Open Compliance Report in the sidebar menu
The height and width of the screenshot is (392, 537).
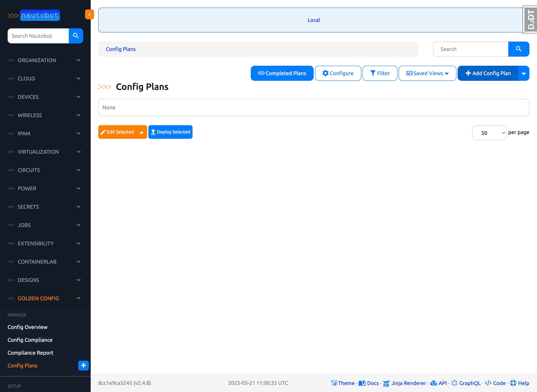[30, 353]
